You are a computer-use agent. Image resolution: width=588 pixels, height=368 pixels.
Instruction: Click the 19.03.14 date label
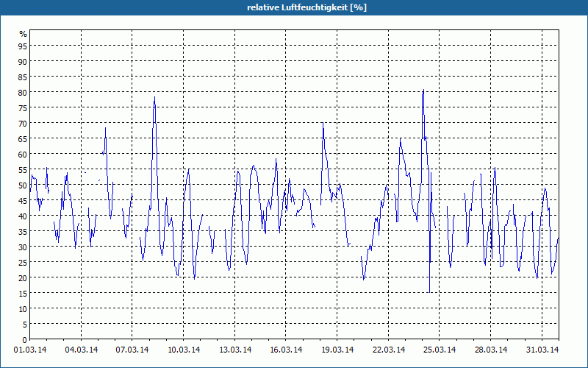point(337,350)
